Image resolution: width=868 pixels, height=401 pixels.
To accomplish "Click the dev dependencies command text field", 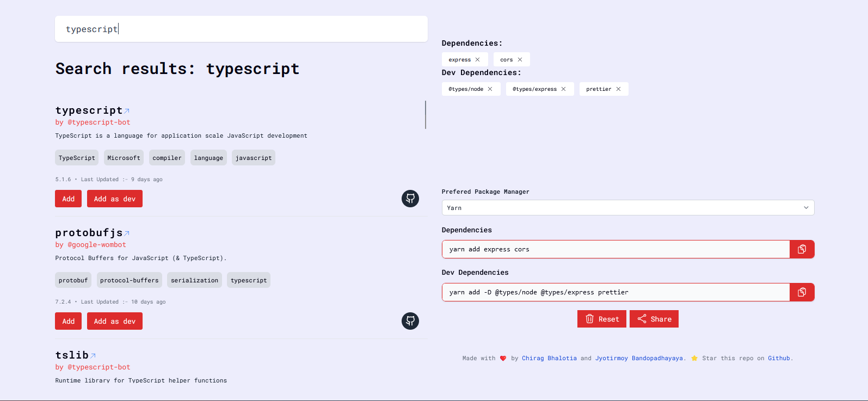I will tap(616, 292).
